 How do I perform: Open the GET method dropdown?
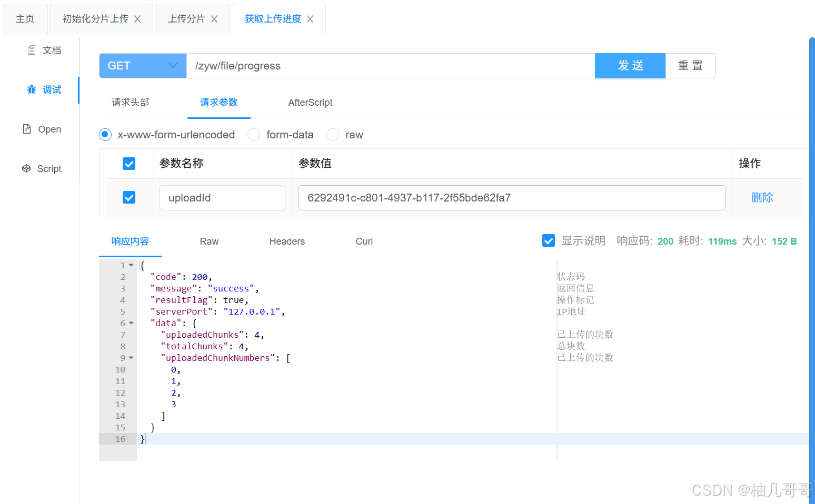pos(143,66)
